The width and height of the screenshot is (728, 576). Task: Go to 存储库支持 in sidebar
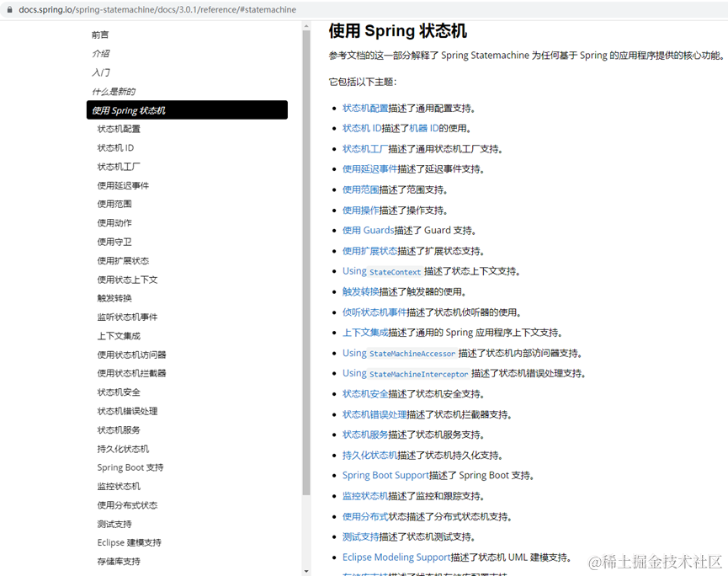(x=119, y=562)
